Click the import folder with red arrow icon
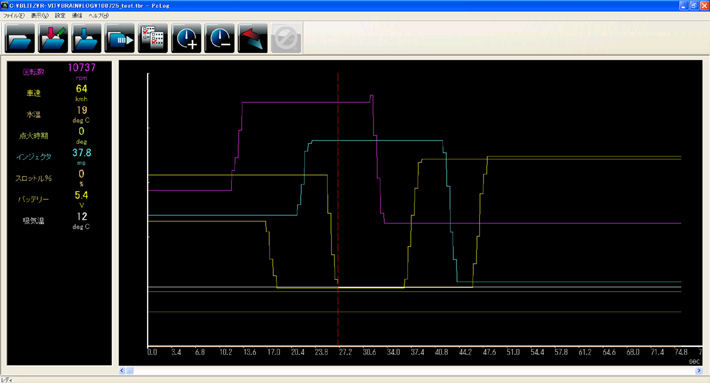This screenshot has width=710, height=383. point(53,38)
